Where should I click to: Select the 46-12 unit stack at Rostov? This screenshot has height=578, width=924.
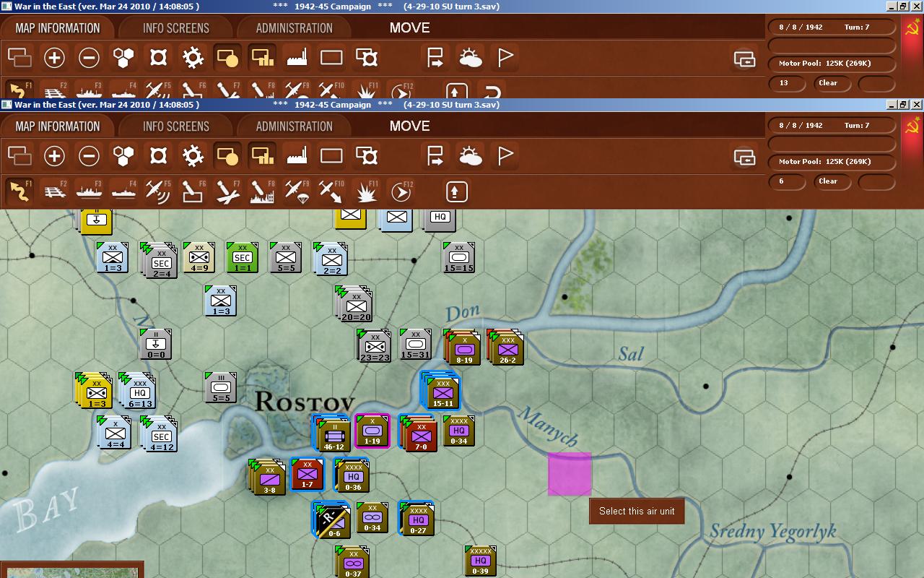pos(333,433)
